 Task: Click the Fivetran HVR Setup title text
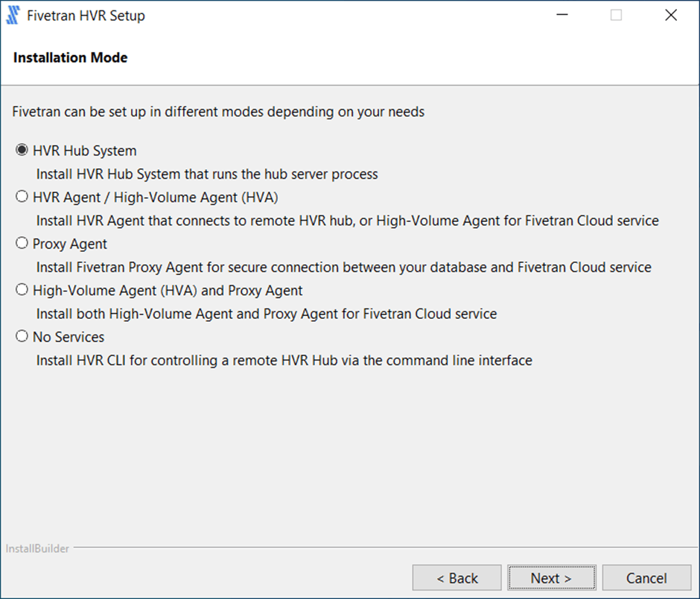click(86, 16)
